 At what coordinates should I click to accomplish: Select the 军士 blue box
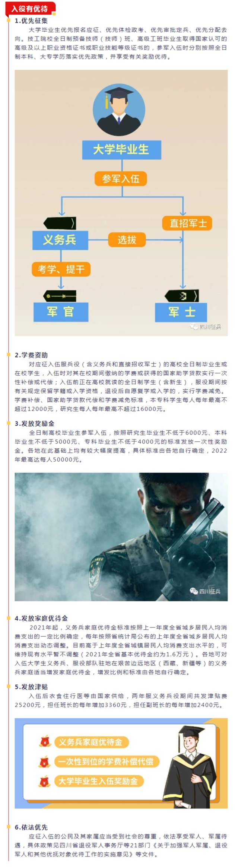[182, 312]
